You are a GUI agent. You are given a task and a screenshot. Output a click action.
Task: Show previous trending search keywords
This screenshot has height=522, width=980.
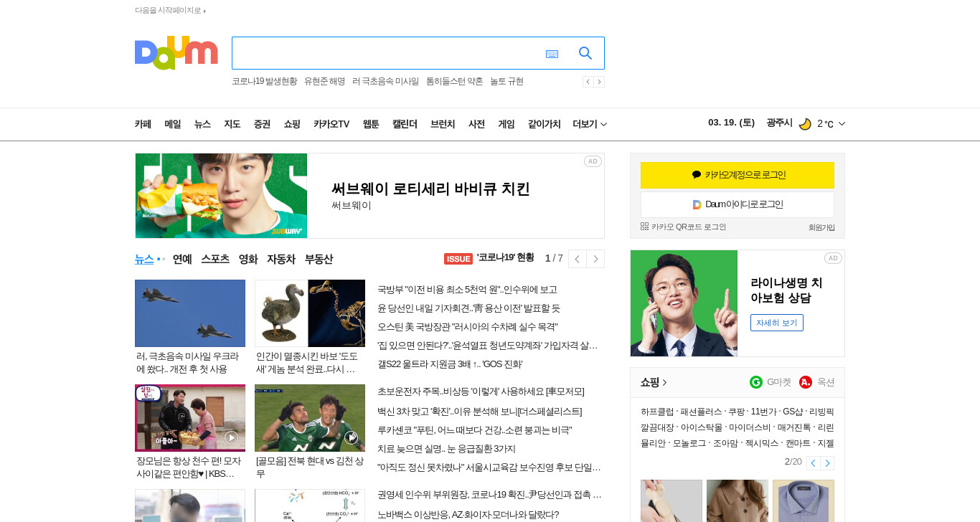coord(588,82)
